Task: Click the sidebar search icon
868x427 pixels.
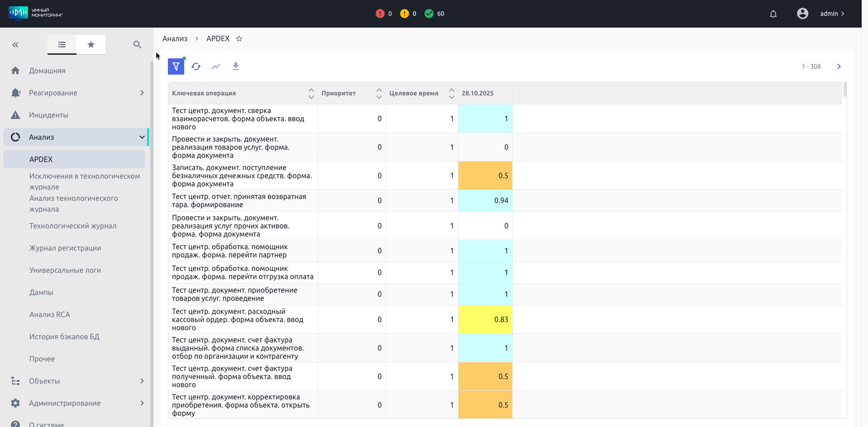Action: pos(137,45)
